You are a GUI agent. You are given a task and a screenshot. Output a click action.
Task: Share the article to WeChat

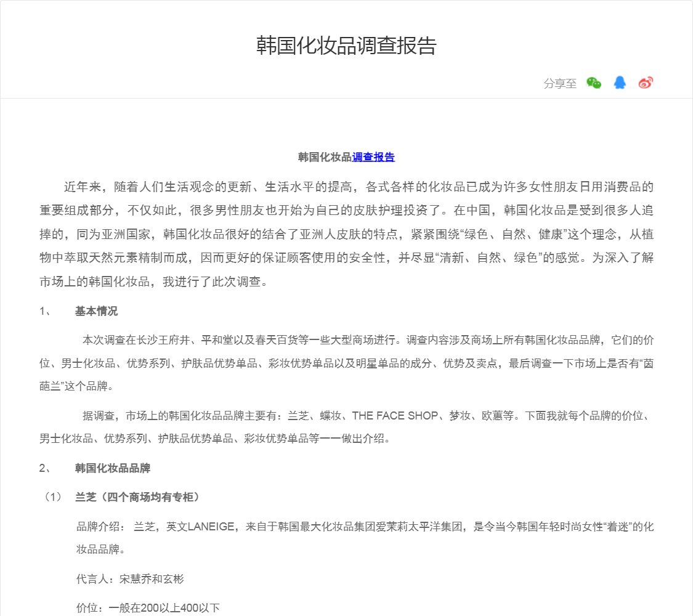coord(594,83)
